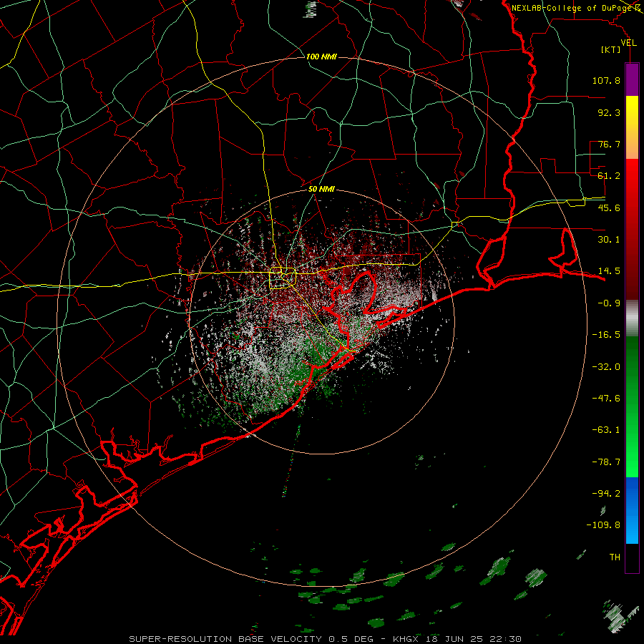Click the 30.1 velocity legend value
644x644 pixels.
tap(609, 240)
